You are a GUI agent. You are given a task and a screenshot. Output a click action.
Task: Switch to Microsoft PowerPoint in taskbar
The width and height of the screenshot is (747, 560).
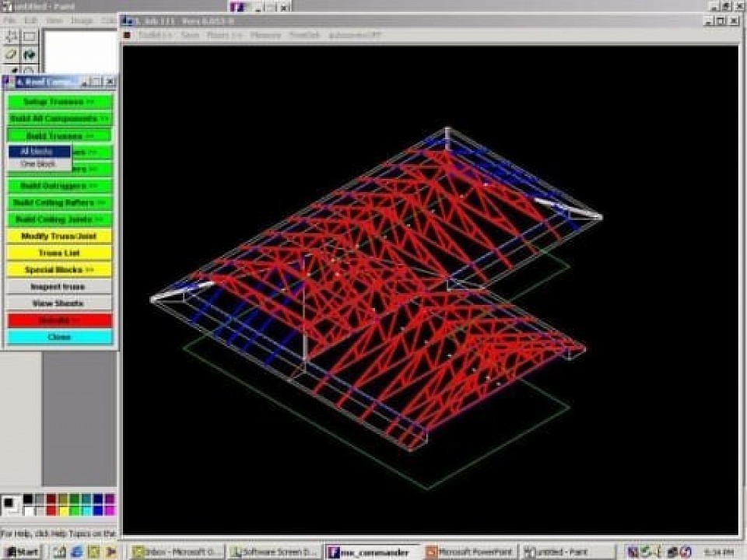click(x=469, y=551)
